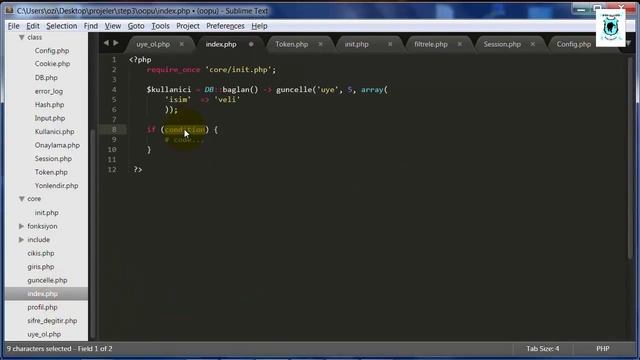Screen dimensions: 640x360
Task: Open Onaylama.php in the sidebar
Action: click(x=57, y=145)
